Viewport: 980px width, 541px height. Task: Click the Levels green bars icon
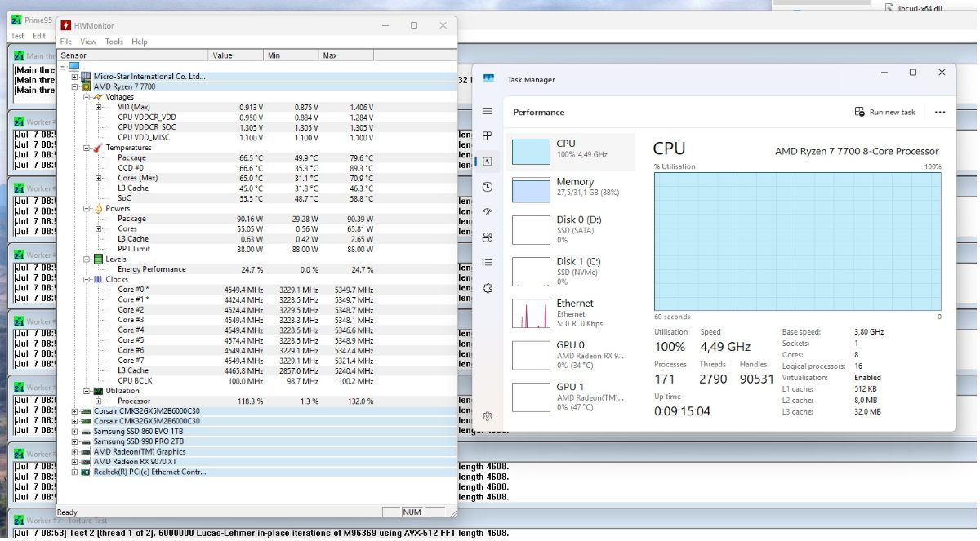pos(98,259)
